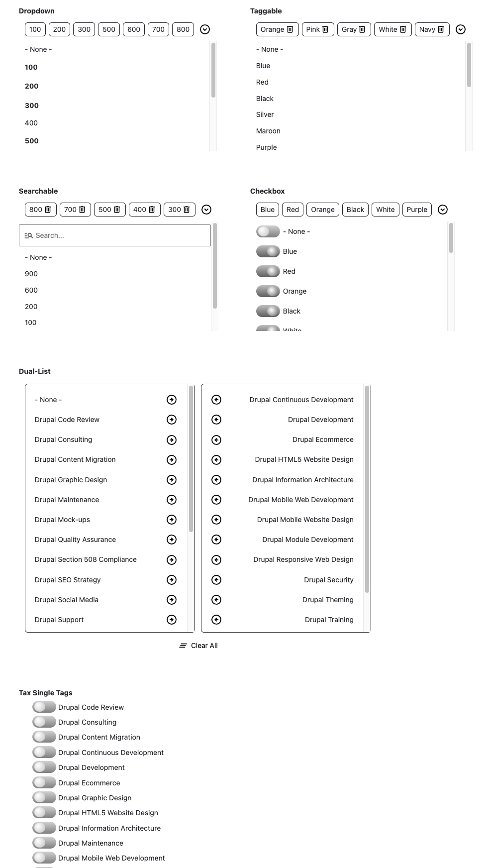Move Drupal Code Review to the right list
This screenshot has width=487, height=868.
point(171,420)
